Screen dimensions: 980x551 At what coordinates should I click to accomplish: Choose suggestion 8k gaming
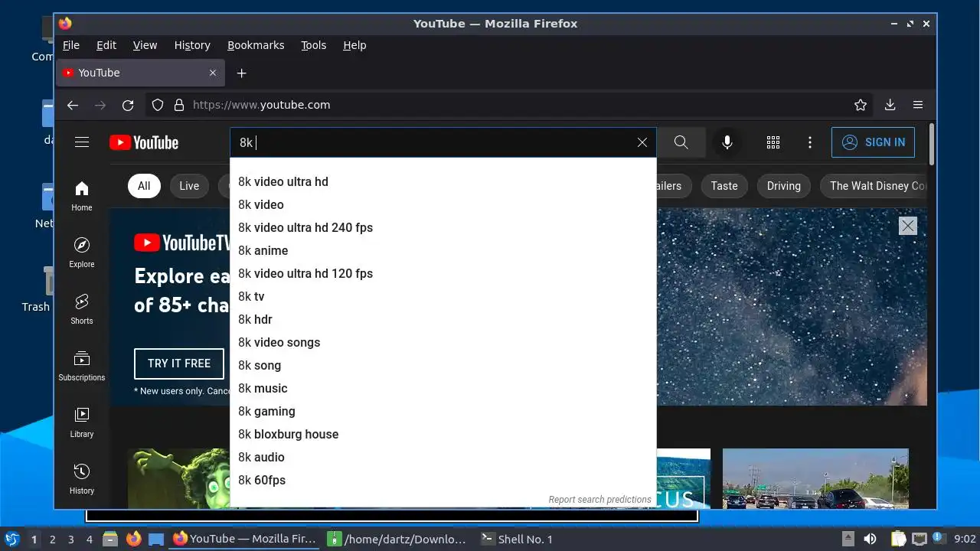click(443, 411)
